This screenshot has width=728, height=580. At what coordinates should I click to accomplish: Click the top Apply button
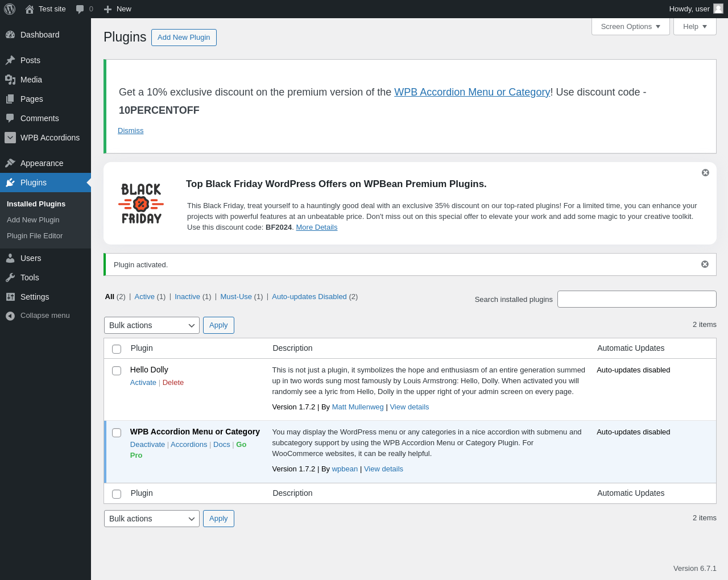[x=218, y=325]
